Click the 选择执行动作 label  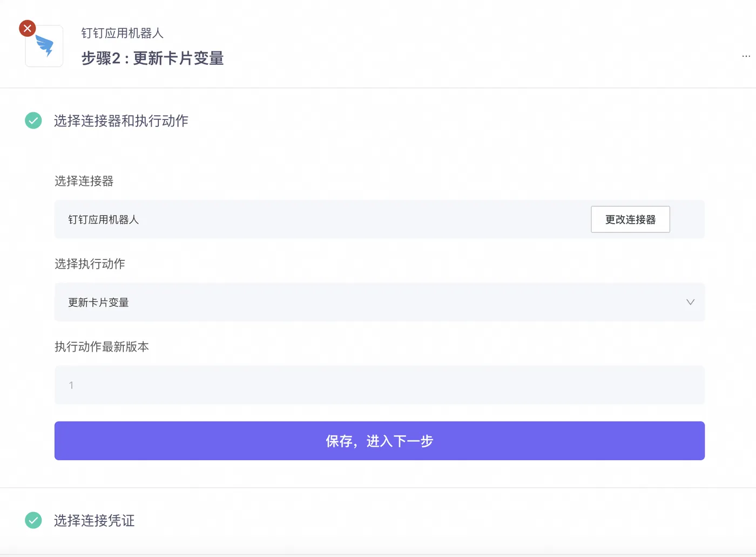pos(90,264)
